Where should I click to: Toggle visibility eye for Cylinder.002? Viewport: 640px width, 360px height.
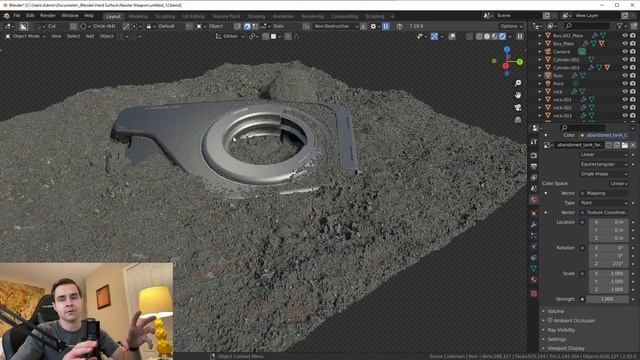pos(625,60)
